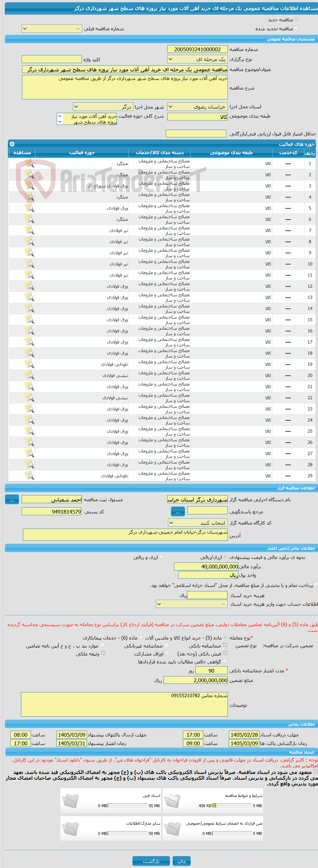Open view icon for activity row 26
318x868 pixels.
click(29, 442)
